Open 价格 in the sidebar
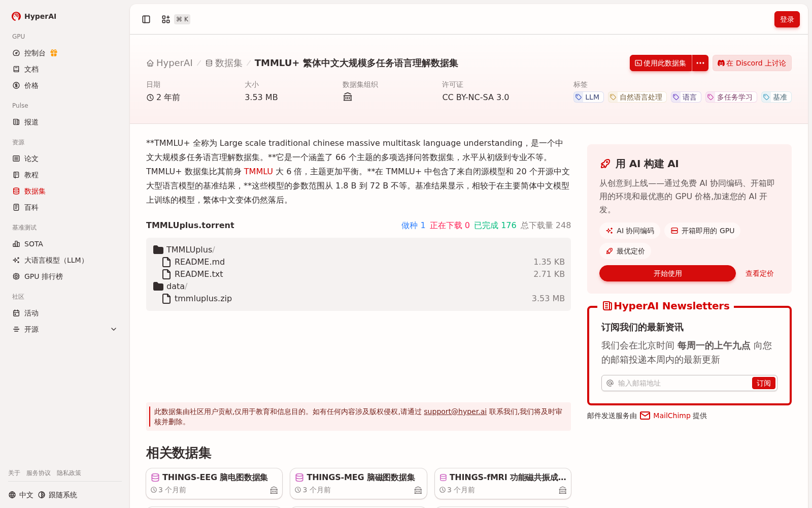Image resolution: width=812 pixels, height=508 pixels. pos(31,85)
